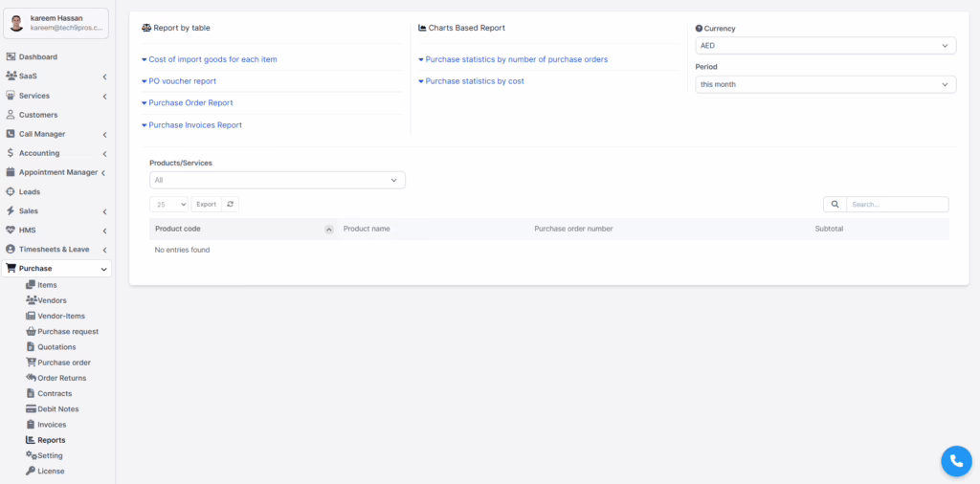Click the Currency info icon

tap(699, 28)
